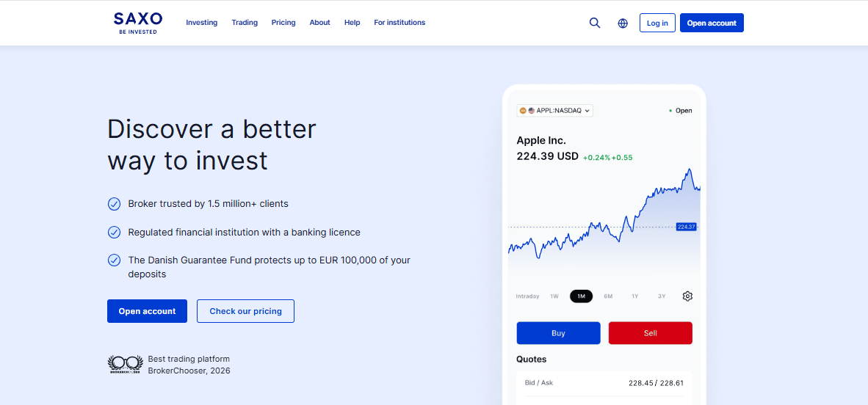Select the 6M chart range

(608, 296)
